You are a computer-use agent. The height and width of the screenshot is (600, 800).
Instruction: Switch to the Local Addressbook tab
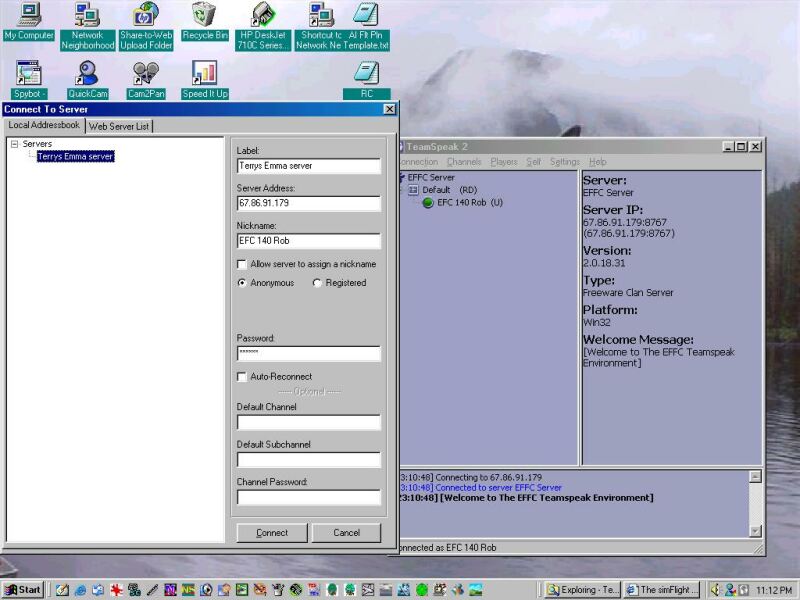click(44, 125)
